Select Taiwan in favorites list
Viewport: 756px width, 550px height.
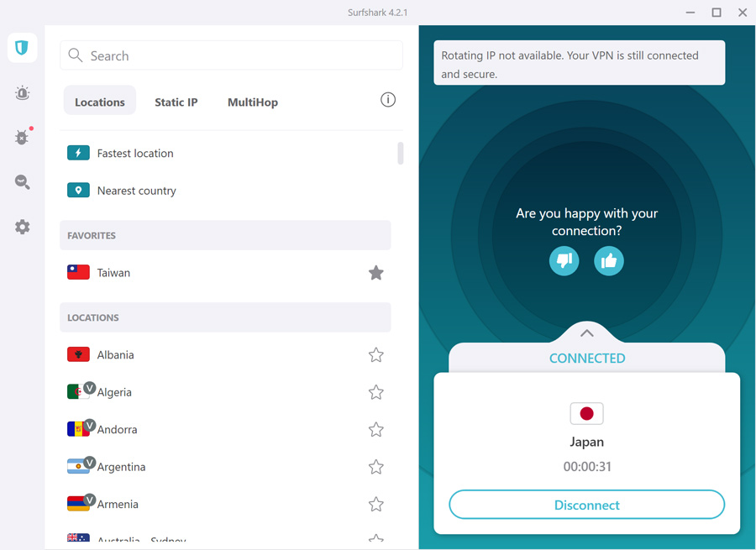[225, 273]
